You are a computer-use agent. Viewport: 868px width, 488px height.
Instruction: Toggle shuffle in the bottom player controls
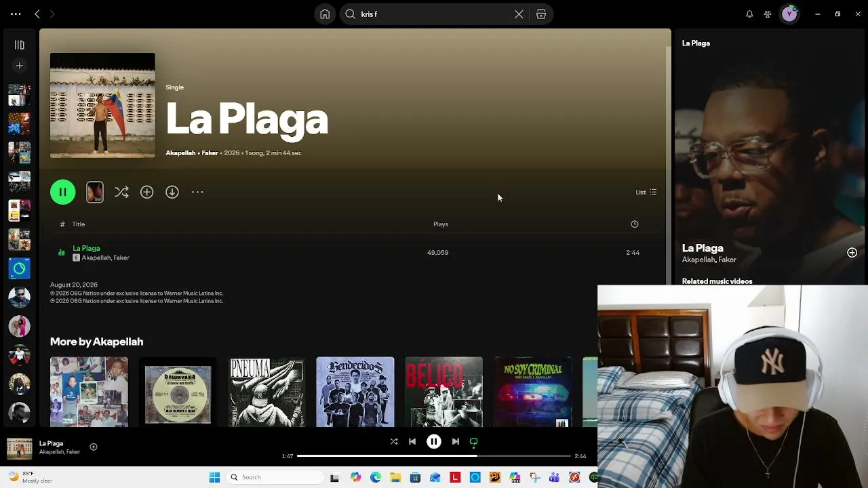pos(394,442)
